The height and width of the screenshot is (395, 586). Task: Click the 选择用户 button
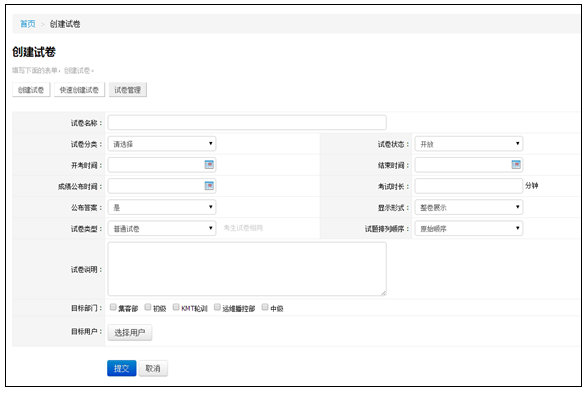(130, 332)
